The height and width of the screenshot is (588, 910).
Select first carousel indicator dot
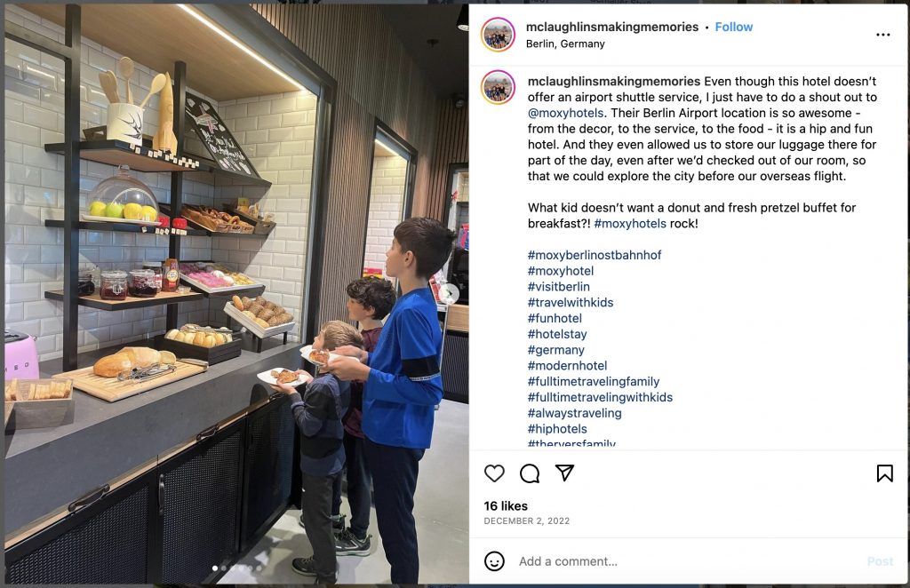(x=215, y=568)
